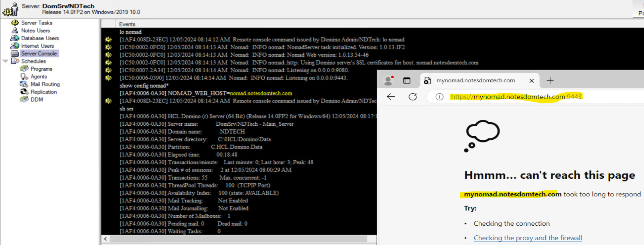Click the 'Domain name: NDTECH' line
This screenshot has height=245, width=644.
coord(182,131)
